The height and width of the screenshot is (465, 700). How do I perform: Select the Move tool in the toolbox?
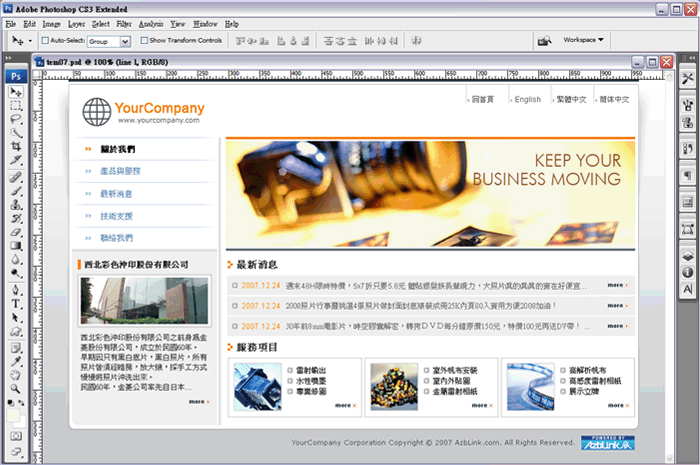click(16, 92)
